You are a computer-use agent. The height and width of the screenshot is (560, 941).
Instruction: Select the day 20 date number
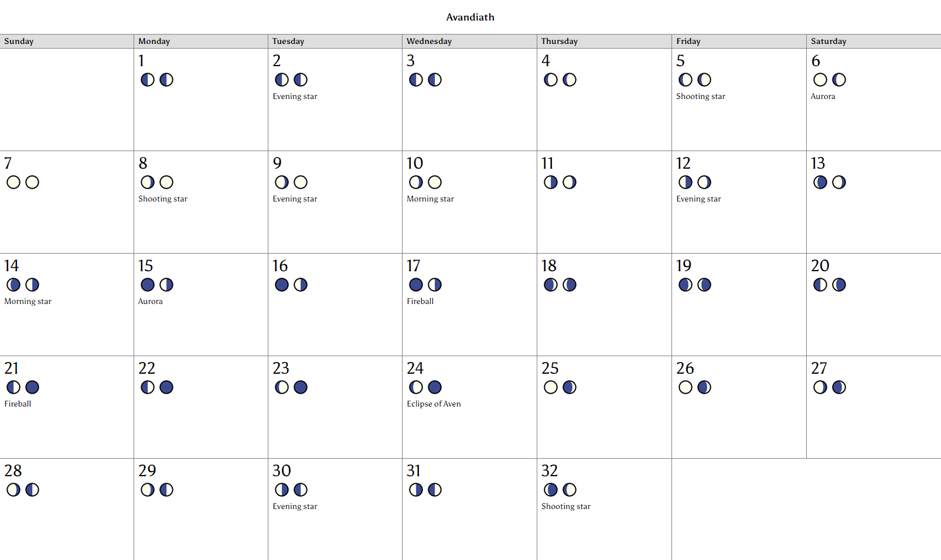point(820,265)
